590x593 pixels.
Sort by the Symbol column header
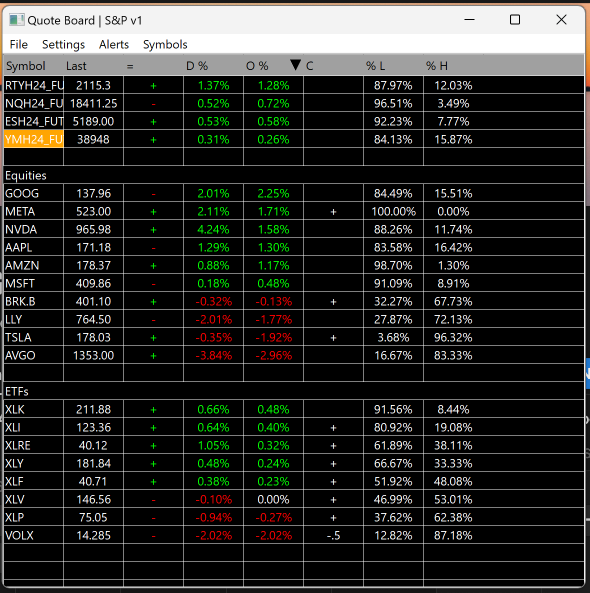pyautogui.click(x=26, y=66)
